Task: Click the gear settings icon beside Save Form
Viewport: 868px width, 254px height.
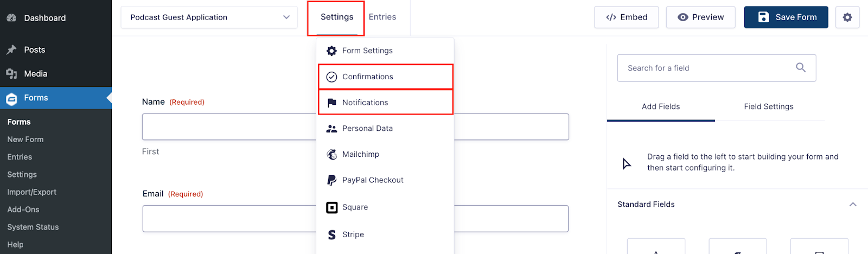Action: pyautogui.click(x=847, y=17)
